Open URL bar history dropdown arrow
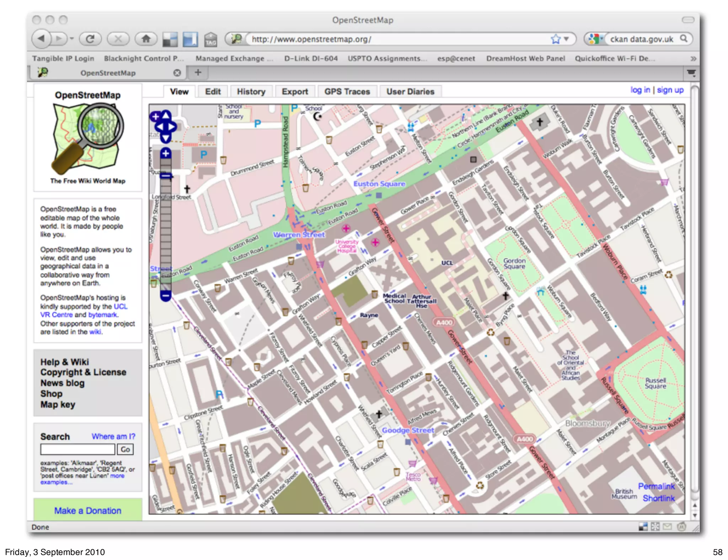The width and height of the screenshot is (728, 560). tap(567, 39)
